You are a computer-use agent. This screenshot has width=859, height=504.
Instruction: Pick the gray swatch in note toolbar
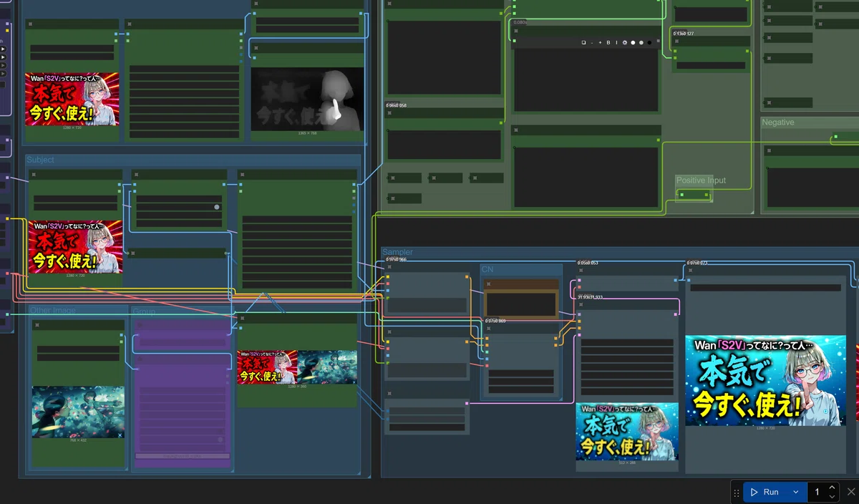pyautogui.click(x=641, y=43)
